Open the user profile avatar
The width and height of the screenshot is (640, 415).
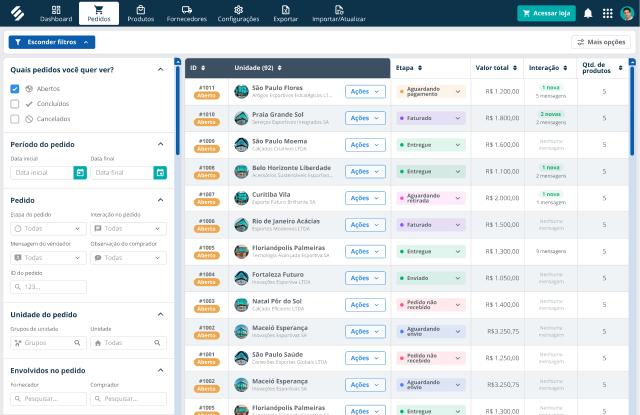click(627, 13)
